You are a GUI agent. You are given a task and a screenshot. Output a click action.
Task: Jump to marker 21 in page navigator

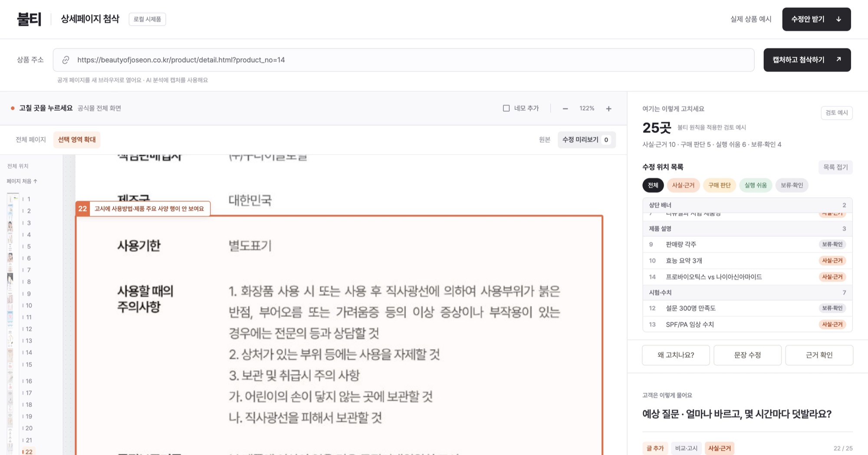27,440
